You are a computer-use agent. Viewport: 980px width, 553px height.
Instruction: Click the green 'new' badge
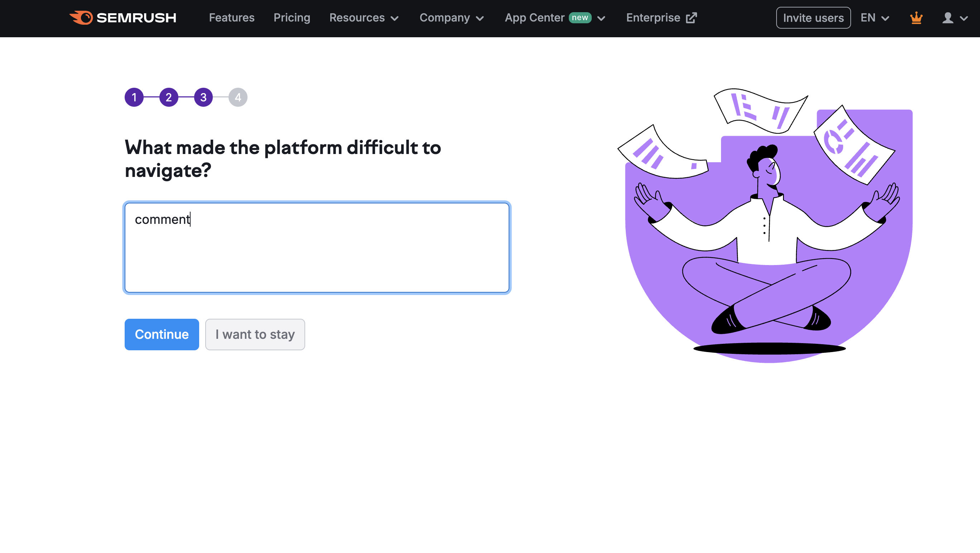[x=580, y=18]
